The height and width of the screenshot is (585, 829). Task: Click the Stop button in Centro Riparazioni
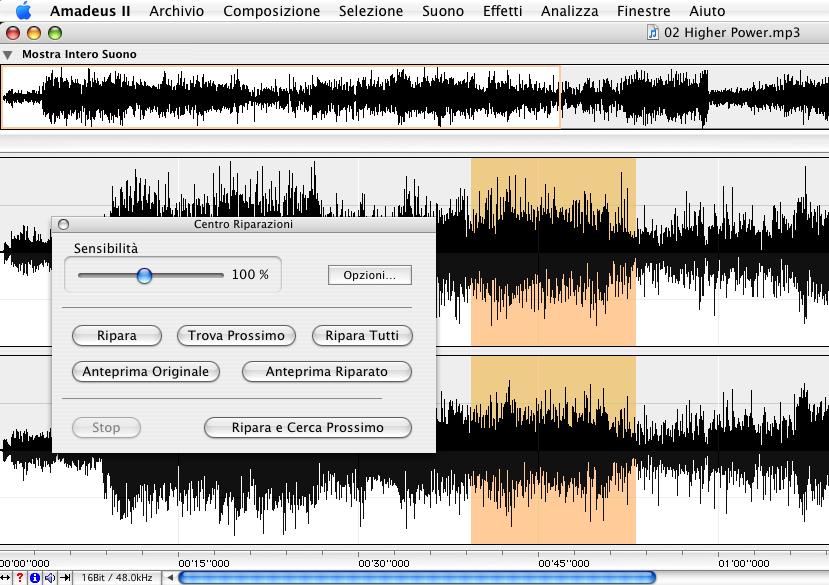tap(106, 427)
